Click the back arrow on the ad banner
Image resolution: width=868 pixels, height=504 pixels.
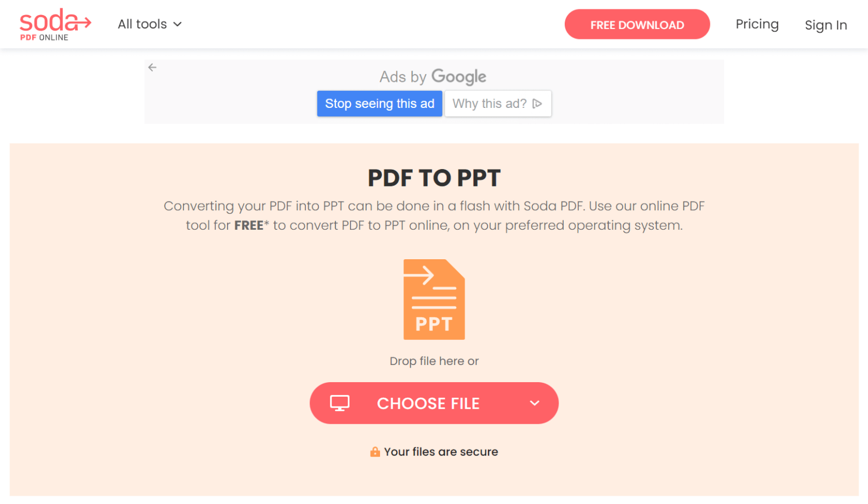[x=152, y=67]
